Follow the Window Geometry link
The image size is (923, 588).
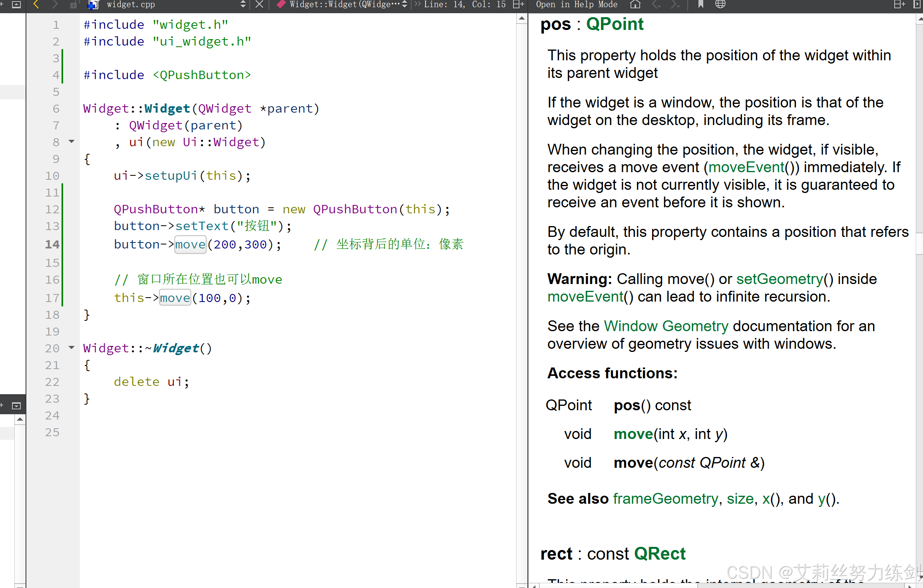(x=666, y=326)
